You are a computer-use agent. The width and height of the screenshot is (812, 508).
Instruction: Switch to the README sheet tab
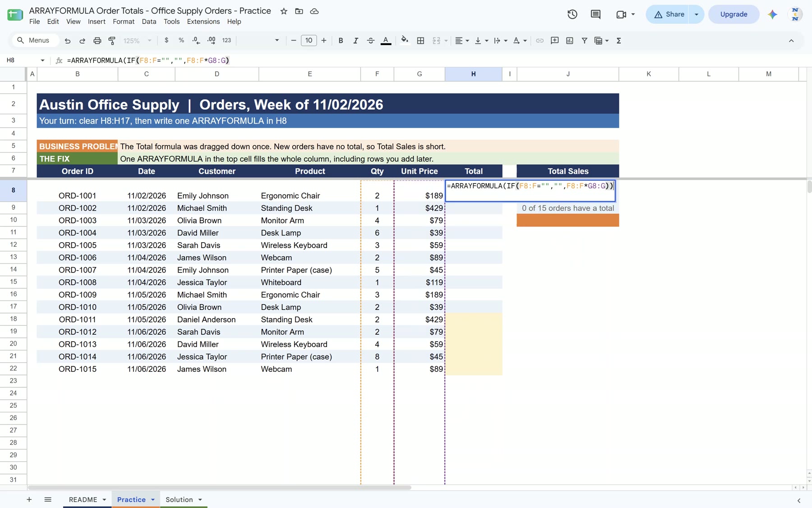[x=83, y=499]
